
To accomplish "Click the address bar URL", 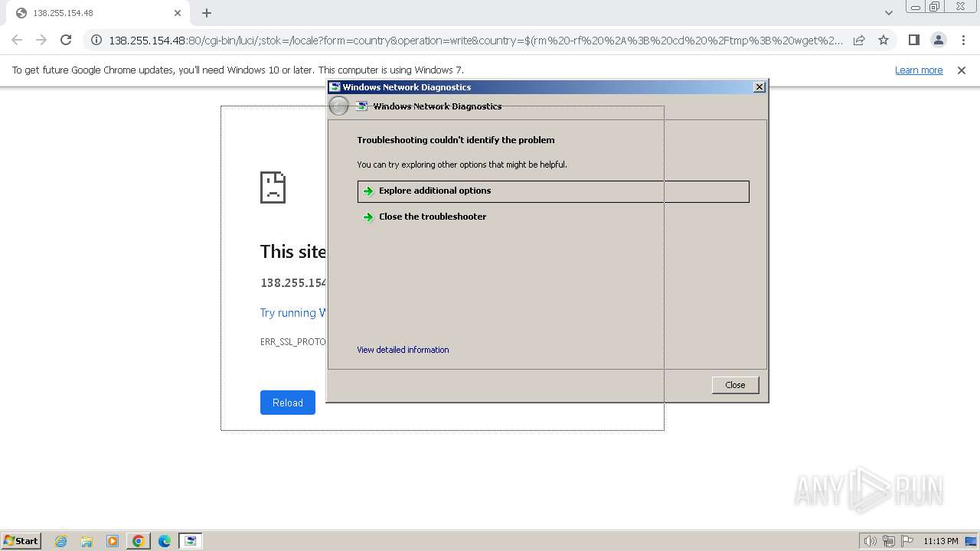I will click(475, 40).
